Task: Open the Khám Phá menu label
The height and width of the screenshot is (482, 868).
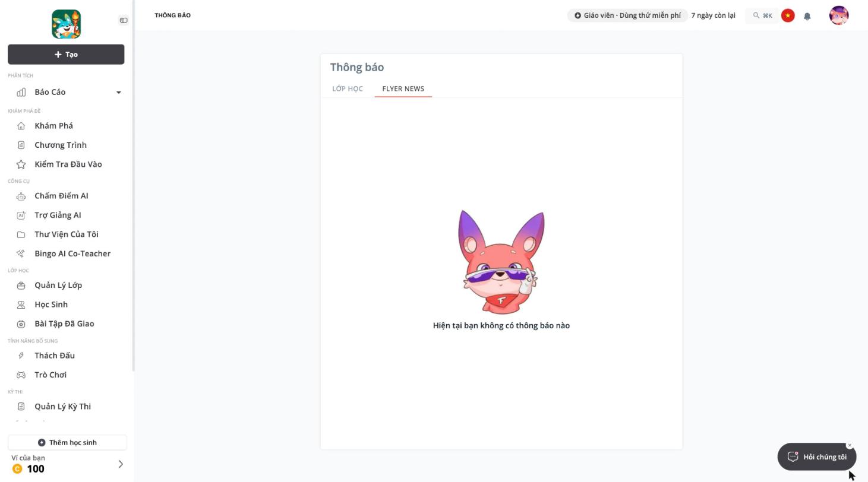Action: point(54,126)
